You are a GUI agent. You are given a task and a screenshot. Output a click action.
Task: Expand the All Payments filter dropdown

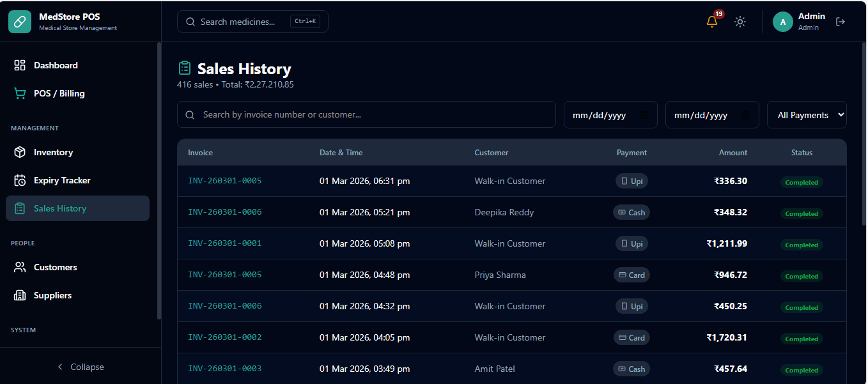807,115
